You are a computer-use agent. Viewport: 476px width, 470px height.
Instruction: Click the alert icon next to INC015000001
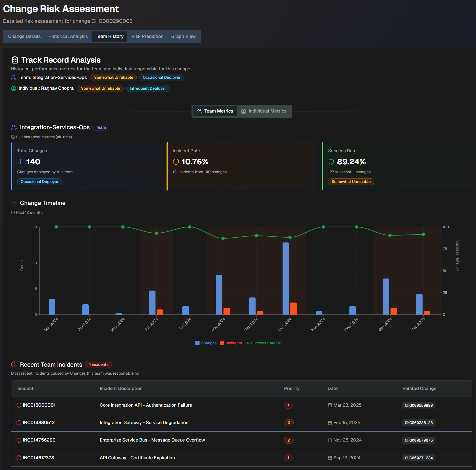[x=19, y=405]
